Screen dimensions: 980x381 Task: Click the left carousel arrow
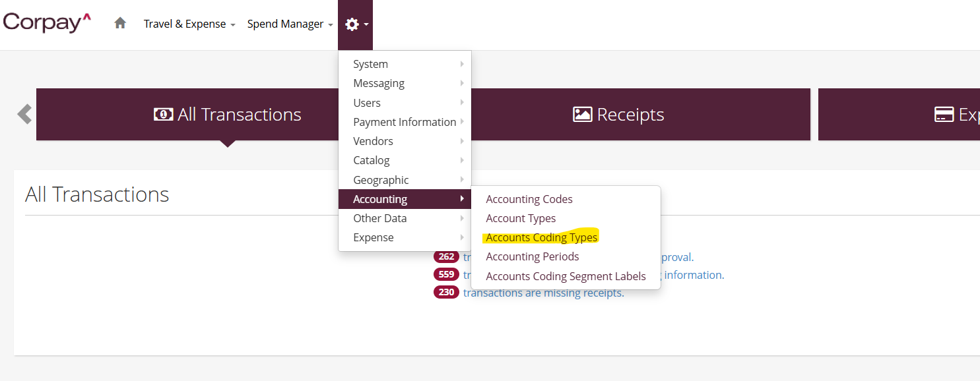coord(23,113)
